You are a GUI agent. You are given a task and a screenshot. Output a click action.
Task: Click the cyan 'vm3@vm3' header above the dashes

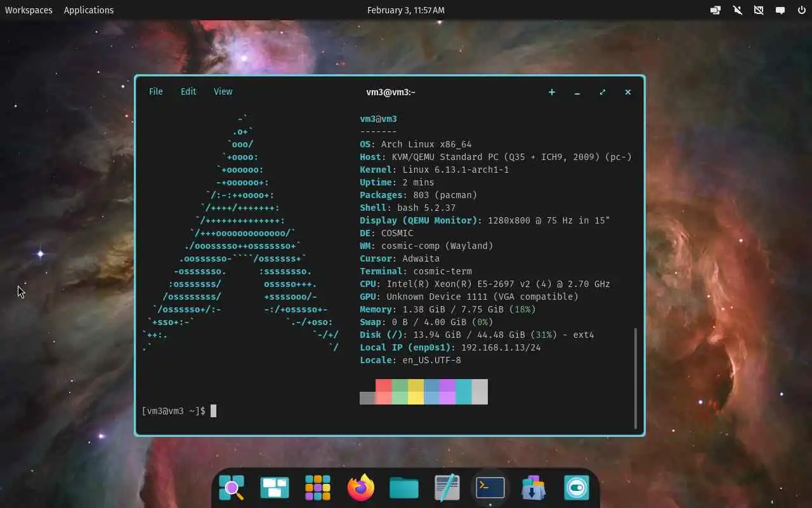point(379,119)
